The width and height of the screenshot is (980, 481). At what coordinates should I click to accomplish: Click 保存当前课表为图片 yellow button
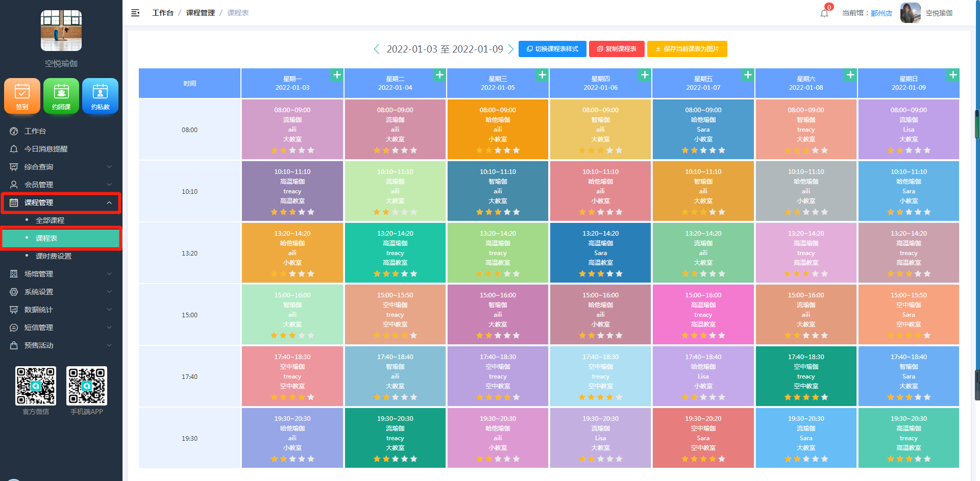pos(687,49)
